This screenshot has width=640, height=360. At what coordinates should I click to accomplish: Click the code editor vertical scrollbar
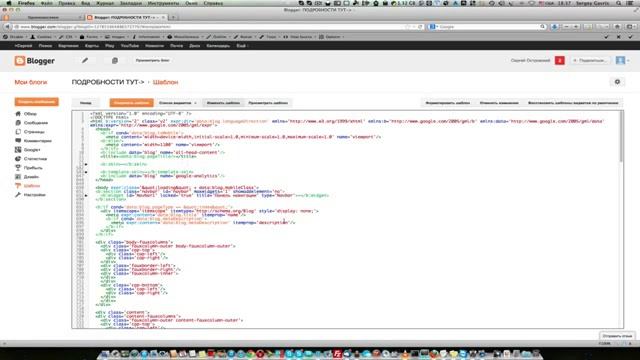621,137
